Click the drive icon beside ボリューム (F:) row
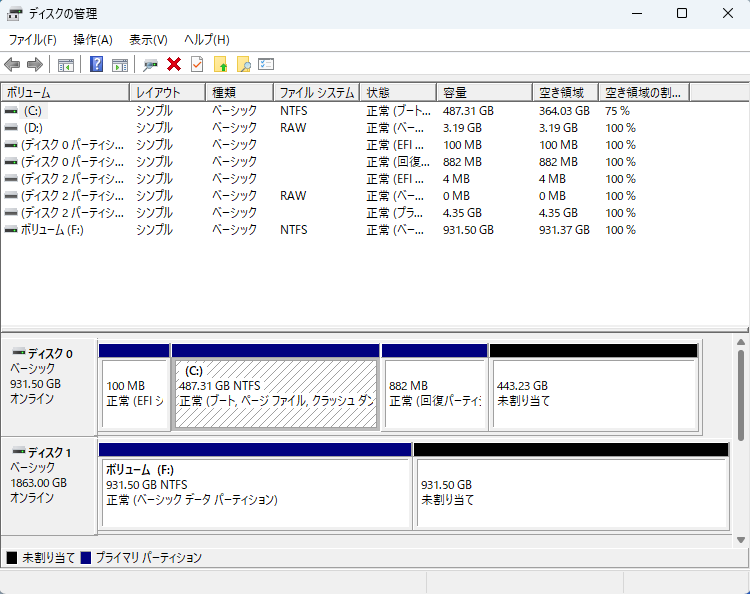 click(x=11, y=230)
